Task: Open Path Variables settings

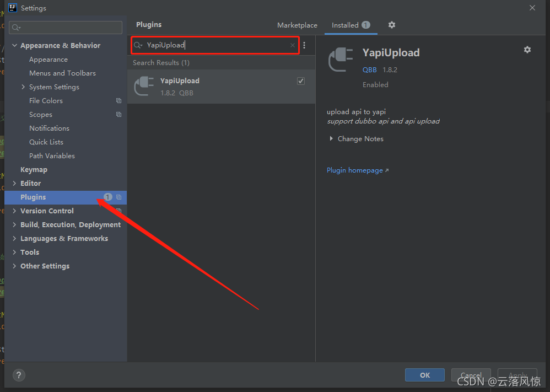Action: coord(52,156)
